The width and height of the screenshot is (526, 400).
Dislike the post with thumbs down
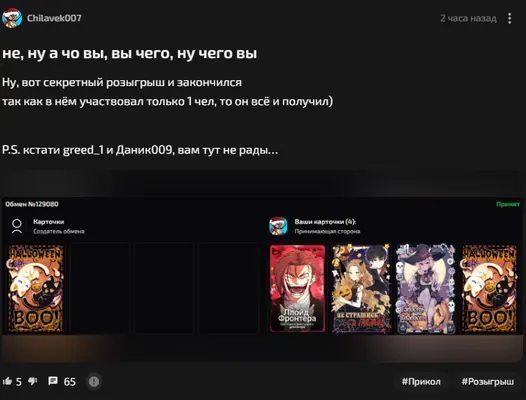click(x=33, y=381)
